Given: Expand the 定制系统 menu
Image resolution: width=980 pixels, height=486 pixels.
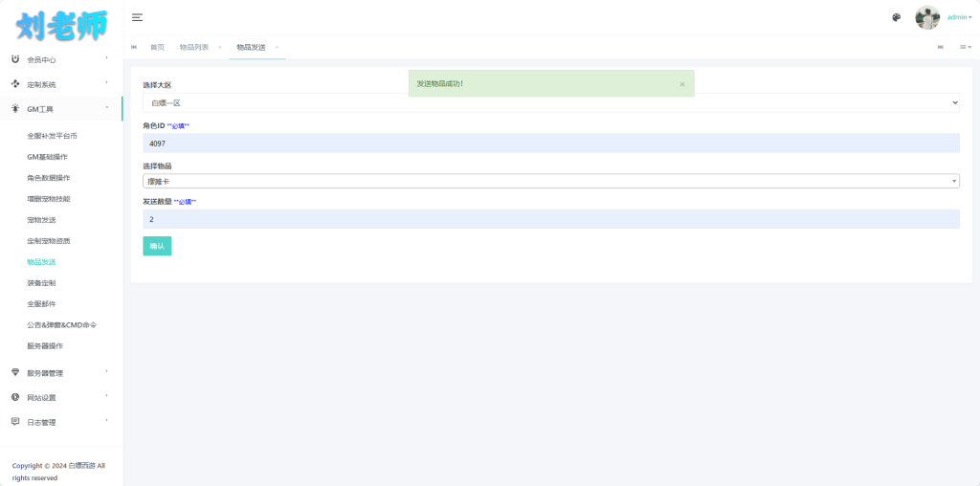Looking at the screenshot, I should click(x=61, y=84).
